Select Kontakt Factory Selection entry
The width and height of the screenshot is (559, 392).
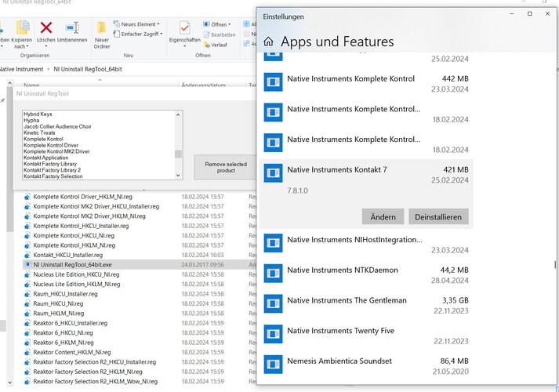[53, 176]
